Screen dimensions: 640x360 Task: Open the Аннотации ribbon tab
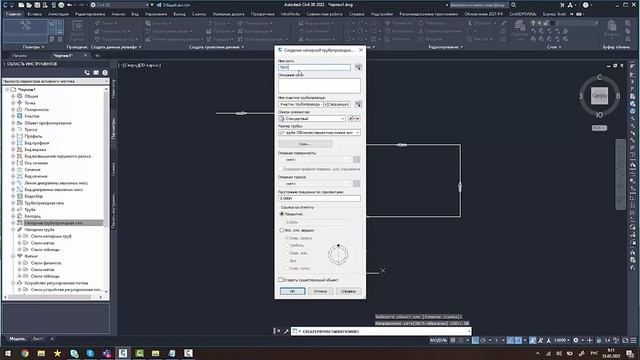point(59,14)
